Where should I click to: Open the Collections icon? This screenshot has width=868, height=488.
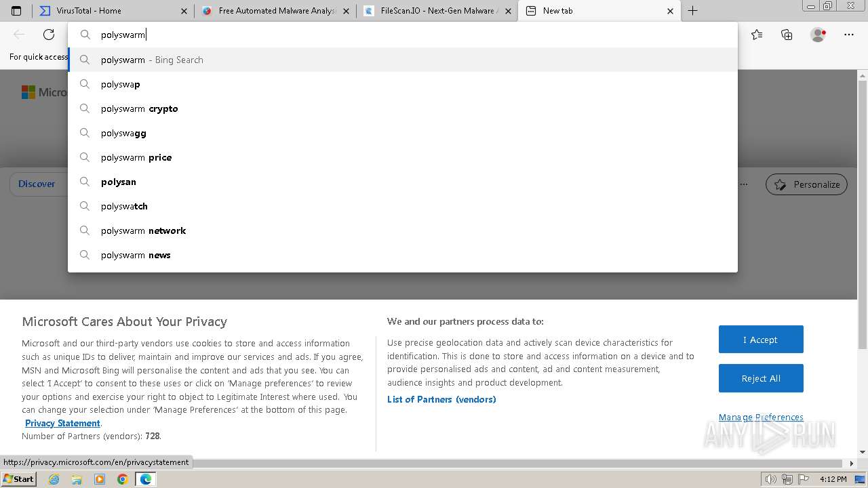coord(787,35)
